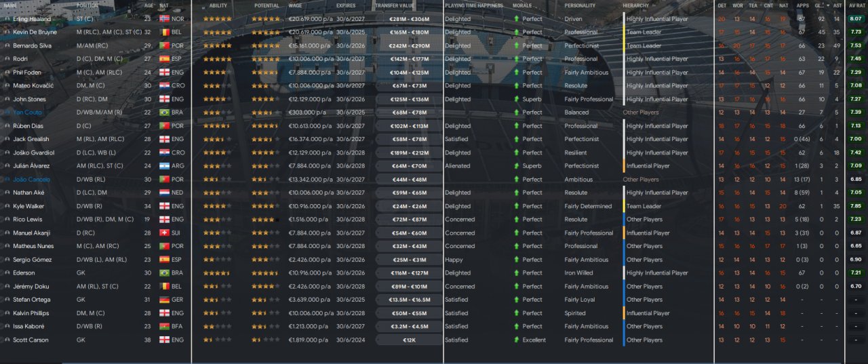Click the info icon beside Ederson

(x=7, y=273)
